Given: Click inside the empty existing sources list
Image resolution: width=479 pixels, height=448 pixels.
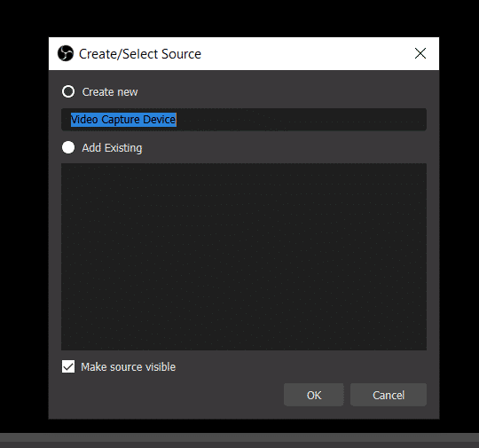Looking at the screenshot, I should pos(244,256).
